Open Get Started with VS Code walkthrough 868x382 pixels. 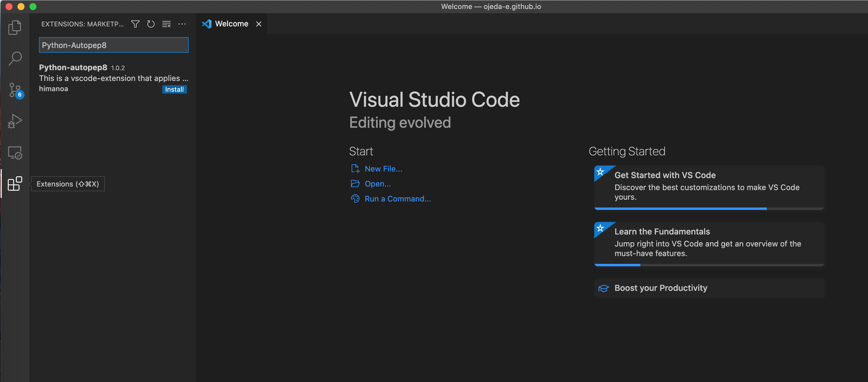coord(709,187)
